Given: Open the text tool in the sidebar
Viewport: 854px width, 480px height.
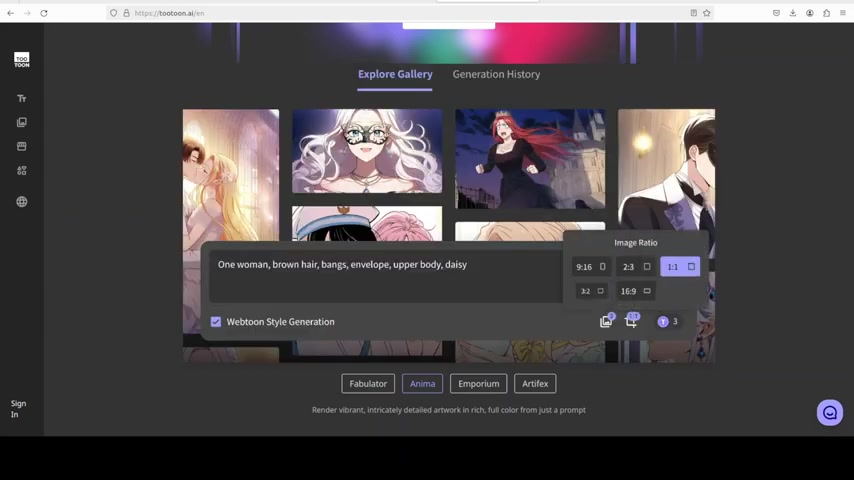Looking at the screenshot, I should point(22,99).
